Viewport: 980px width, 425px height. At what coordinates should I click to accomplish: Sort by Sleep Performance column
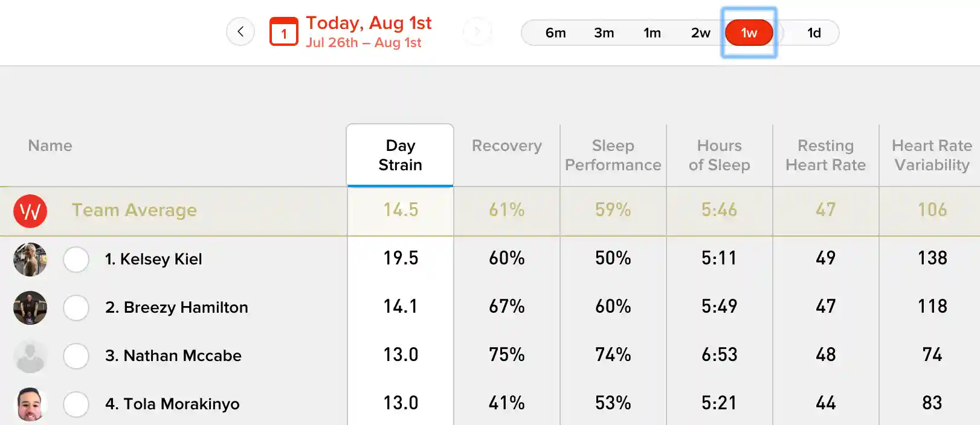point(613,155)
